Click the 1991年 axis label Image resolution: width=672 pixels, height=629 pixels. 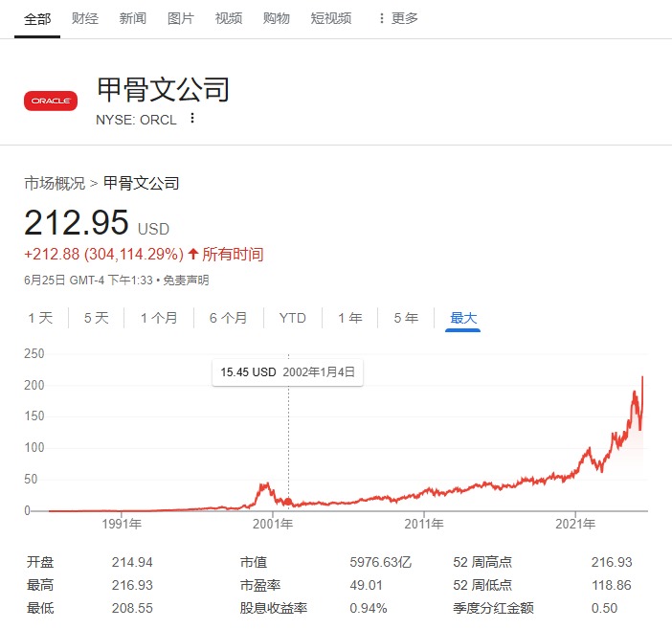coord(122,524)
